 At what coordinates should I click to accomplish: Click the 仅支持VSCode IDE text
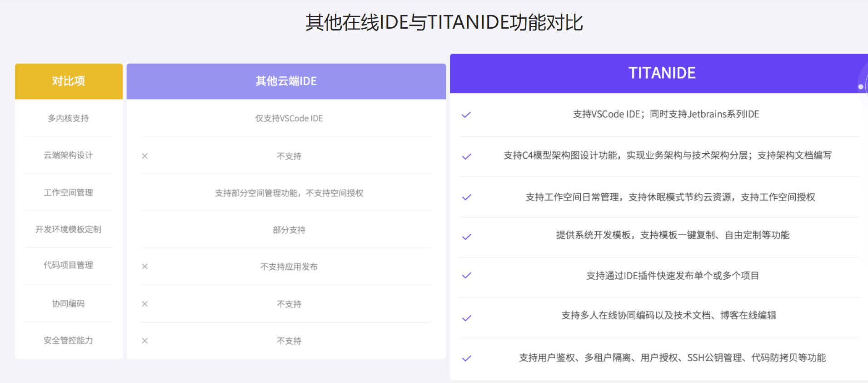point(289,118)
